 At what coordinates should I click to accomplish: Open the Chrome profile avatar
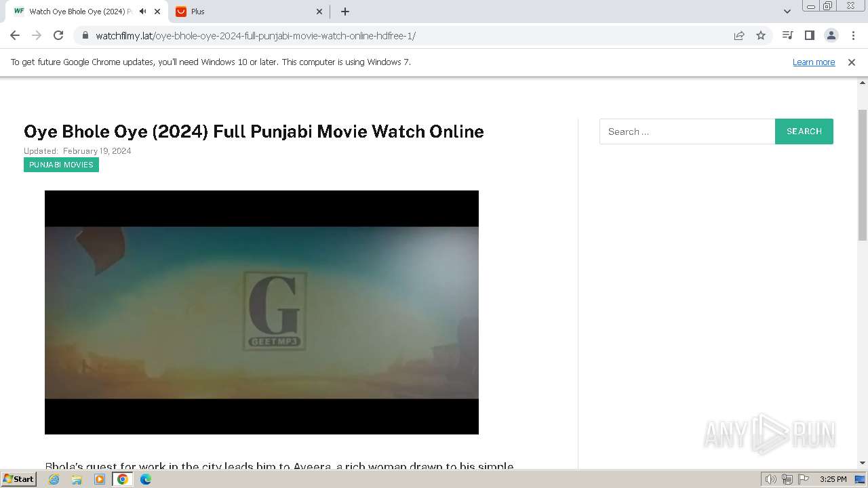pyautogui.click(x=831, y=36)
